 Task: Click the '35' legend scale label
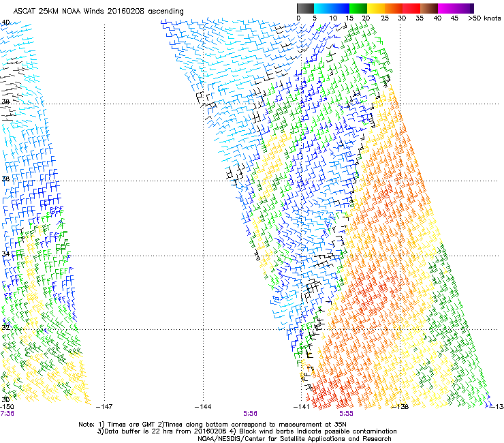tap(420, 18)
